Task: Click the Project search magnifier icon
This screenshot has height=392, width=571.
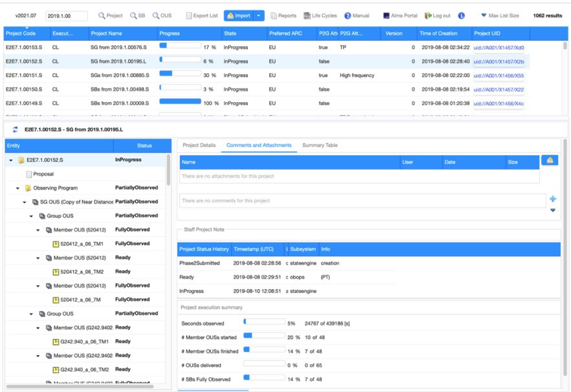Action: [101, 16]
